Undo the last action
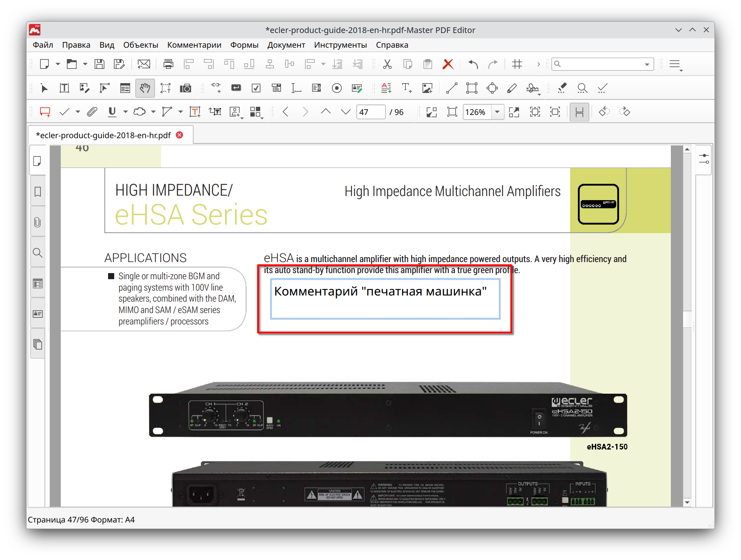741x560 pixels. [x=473, y=64]
